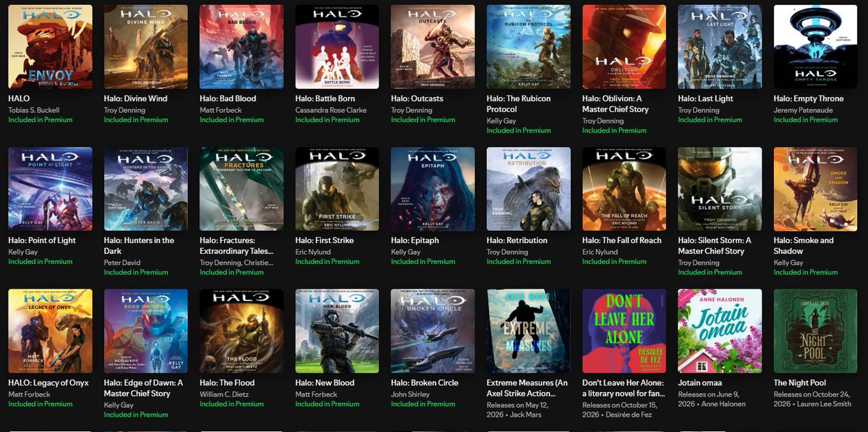Open the Halo: Epitaph cover art
Image resolution: width=868 pixels, height=432 pixels.
click(433, 189)
